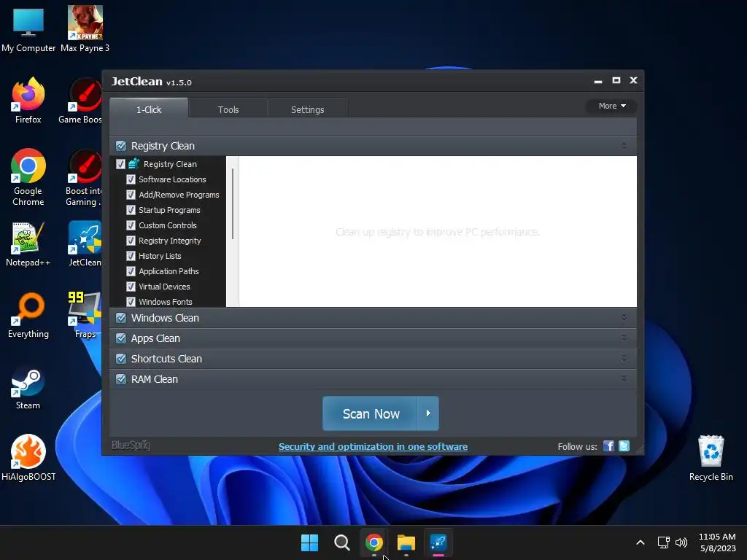Open taskbar Search
This screenshot has width=747, height=560.
[x=341, y=542]
